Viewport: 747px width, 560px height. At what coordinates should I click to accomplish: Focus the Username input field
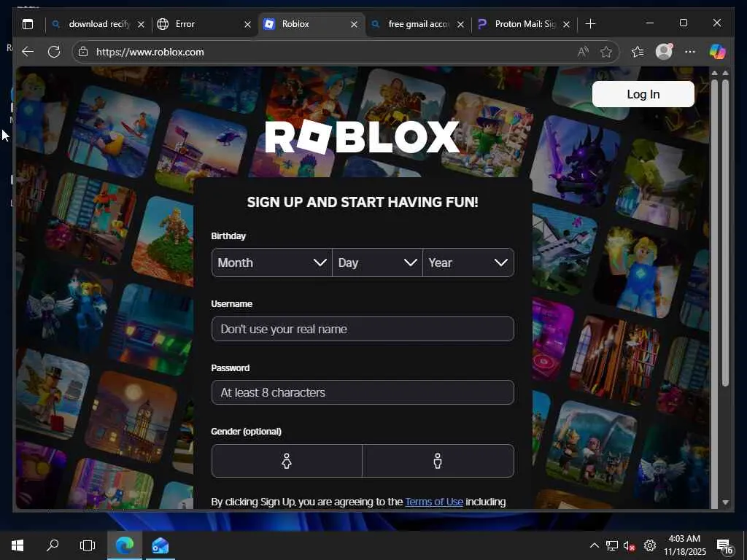tap(363, 329)
